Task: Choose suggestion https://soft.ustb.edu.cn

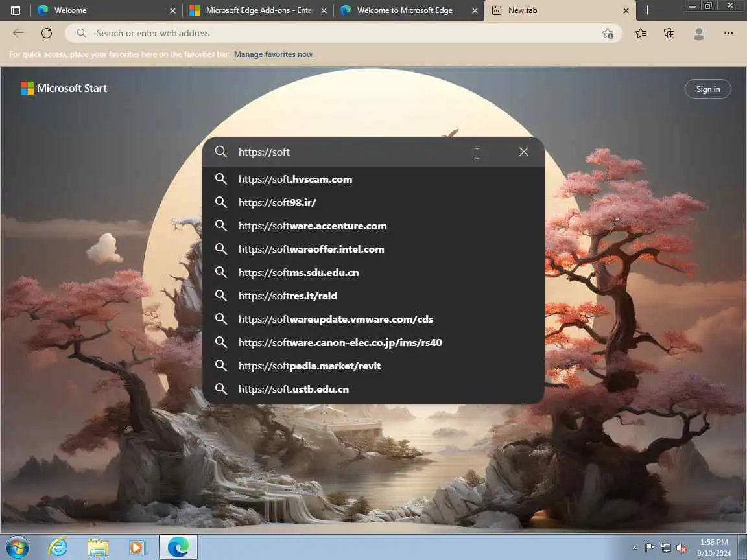Action: point(373,389)
